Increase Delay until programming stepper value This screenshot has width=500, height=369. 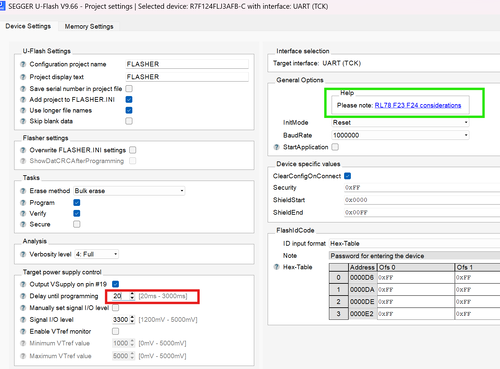pos(132,294)
